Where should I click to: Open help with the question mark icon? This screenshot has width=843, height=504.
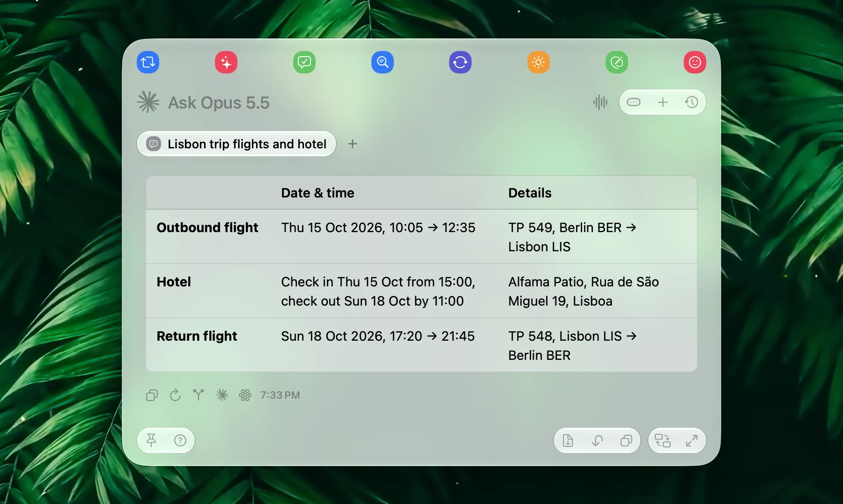tap(180, 440)
